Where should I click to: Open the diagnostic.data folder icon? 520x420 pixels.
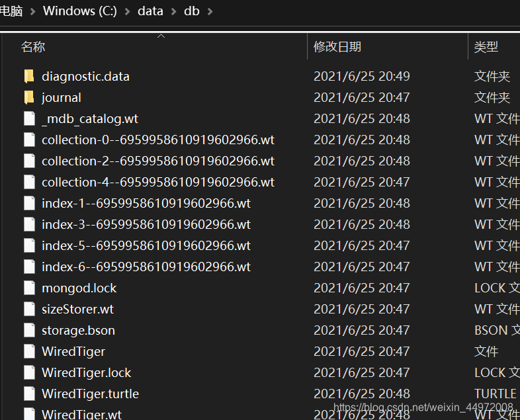(29, 76)
